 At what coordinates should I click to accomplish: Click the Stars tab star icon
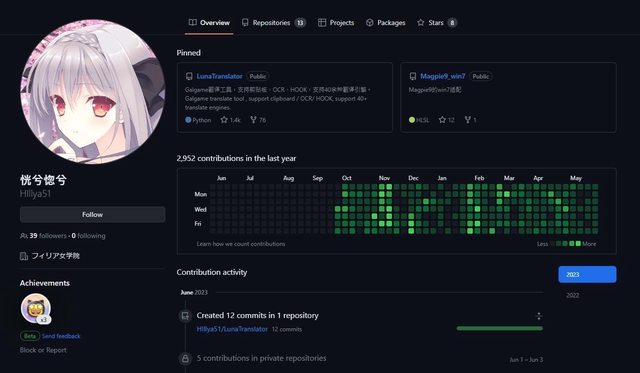420,23
